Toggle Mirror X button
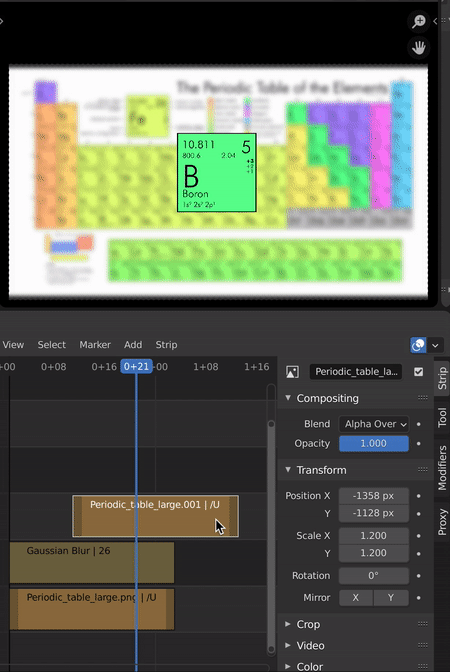Image resolution: width=450 pixels, height=672 pixels. click(356, 597)
